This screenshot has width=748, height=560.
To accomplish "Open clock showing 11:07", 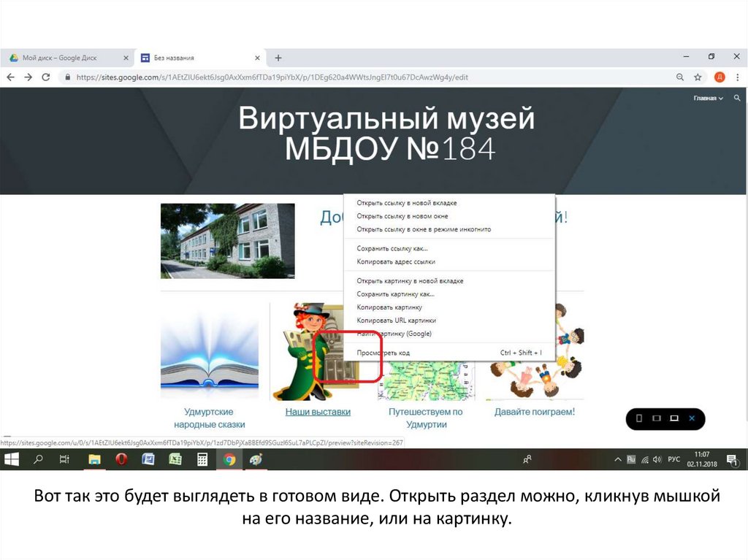I will 702,459.
